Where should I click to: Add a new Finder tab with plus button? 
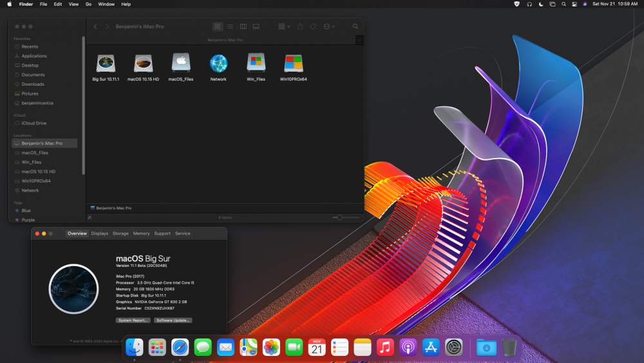click(x=359, y=40)
